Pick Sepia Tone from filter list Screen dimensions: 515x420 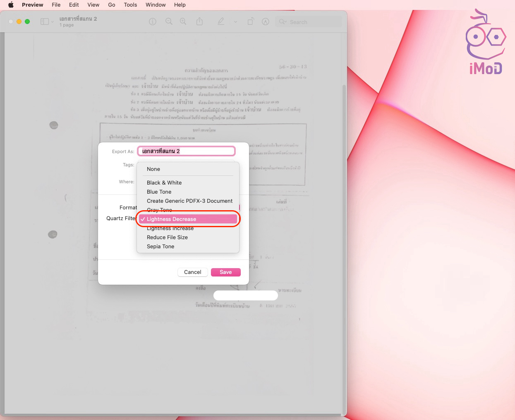tap(160, 246)
